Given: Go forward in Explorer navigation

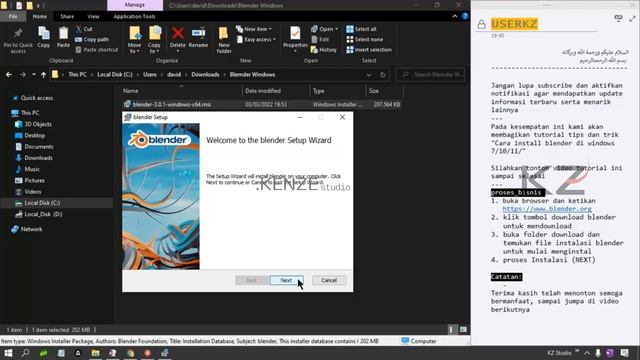Looking at the screenshot, I should 23,75.
